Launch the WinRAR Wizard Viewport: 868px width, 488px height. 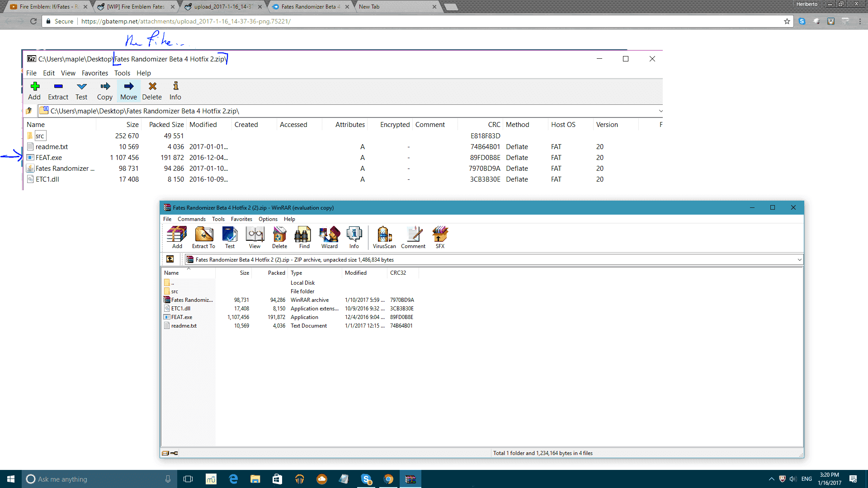click(330, 237)
